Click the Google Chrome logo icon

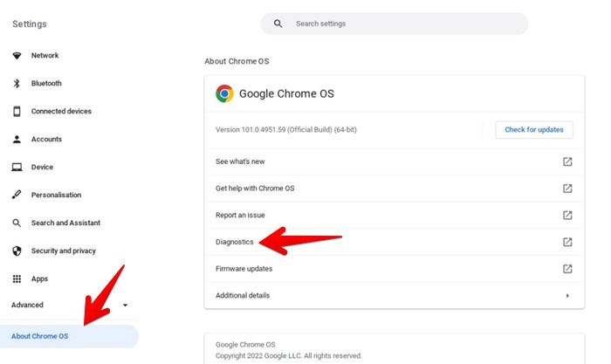tap(224, 93)
